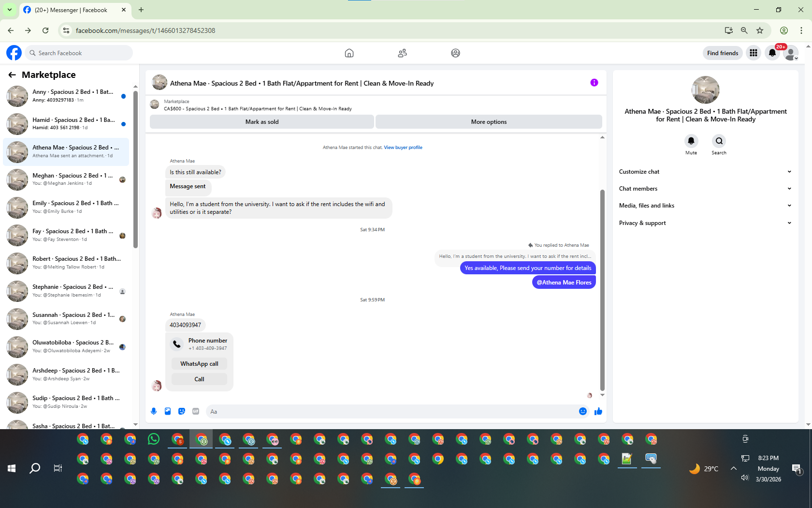
Task: Open the account profile avatar menu
Action: tap(791, 53)
